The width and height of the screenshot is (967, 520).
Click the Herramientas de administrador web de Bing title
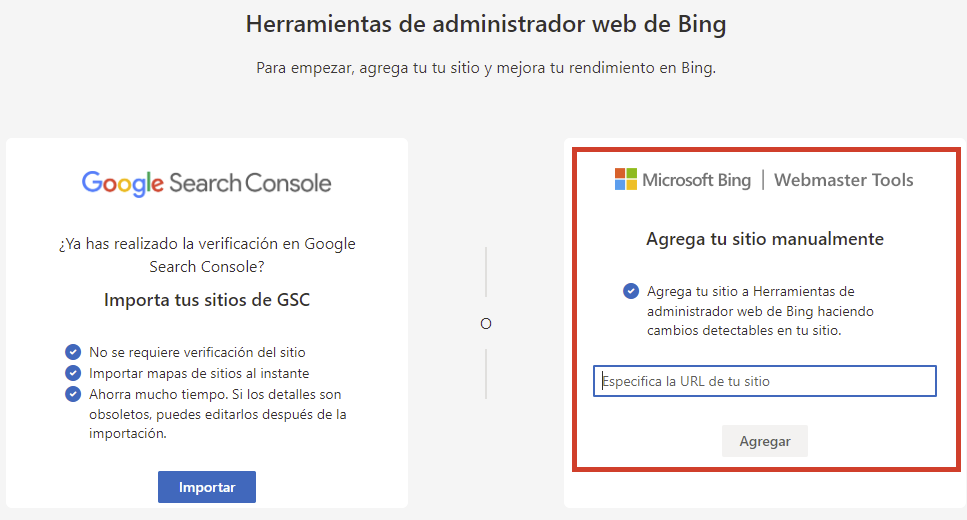point(486,24)
